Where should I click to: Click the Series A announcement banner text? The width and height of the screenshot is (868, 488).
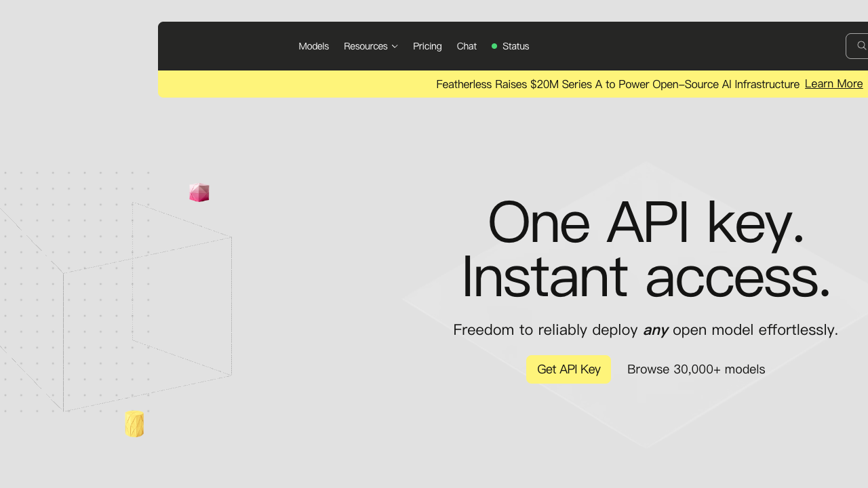click(x=618, y=84)
